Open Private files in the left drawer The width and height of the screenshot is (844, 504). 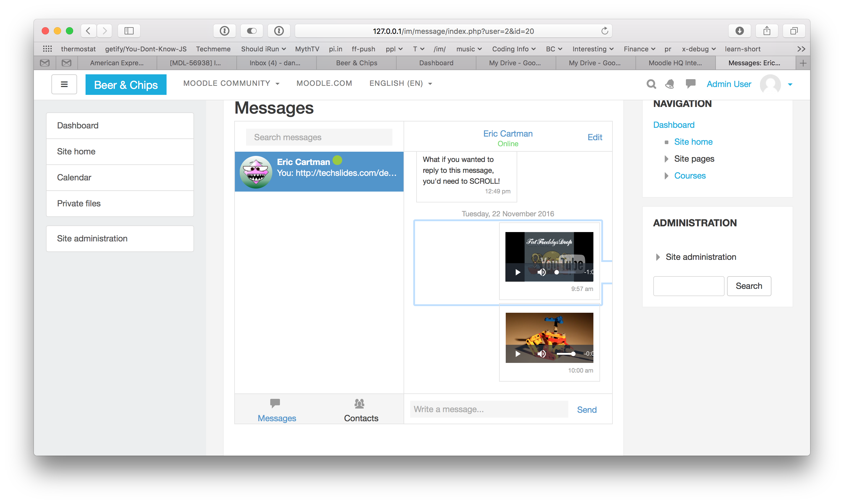(x=120, y=203)
